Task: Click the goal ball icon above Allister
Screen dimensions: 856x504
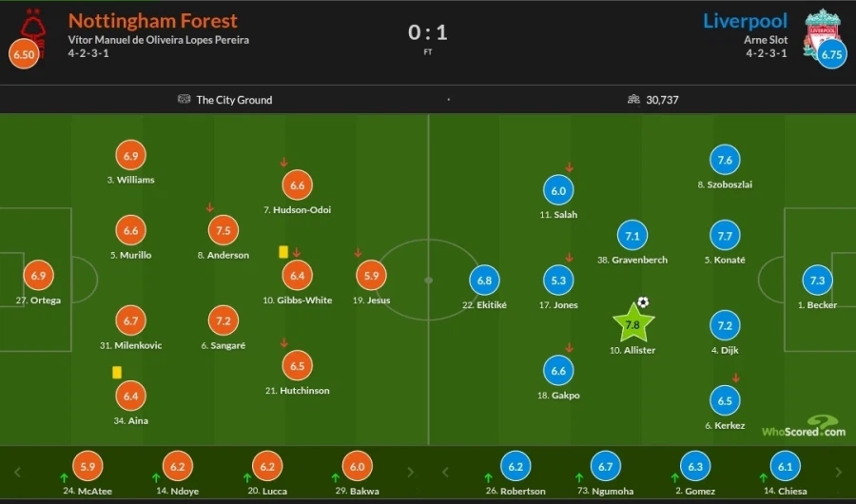Action: point(643,302)
